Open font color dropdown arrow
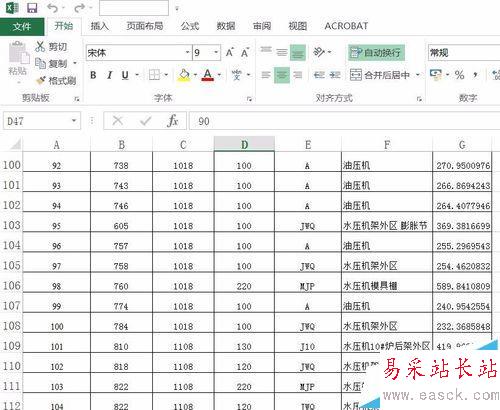Viewport: 500px width, 410px height. 219,75
